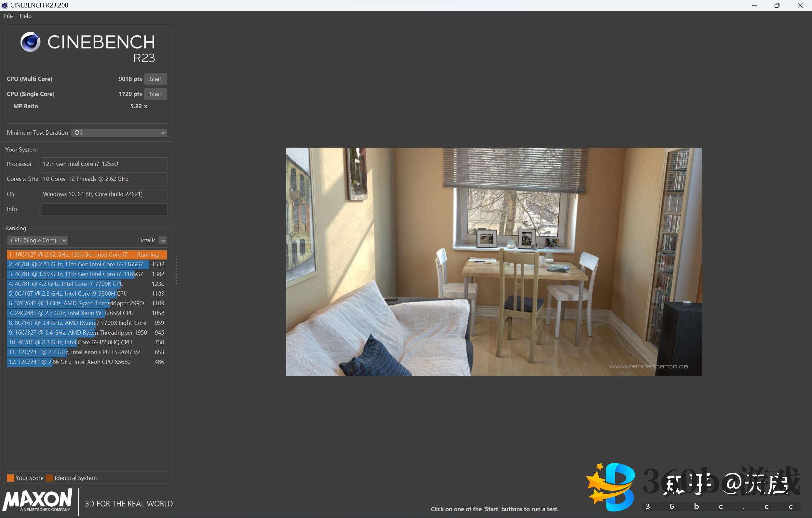
Task: Click the Identical System legend swatch
Action: point(49,478)
